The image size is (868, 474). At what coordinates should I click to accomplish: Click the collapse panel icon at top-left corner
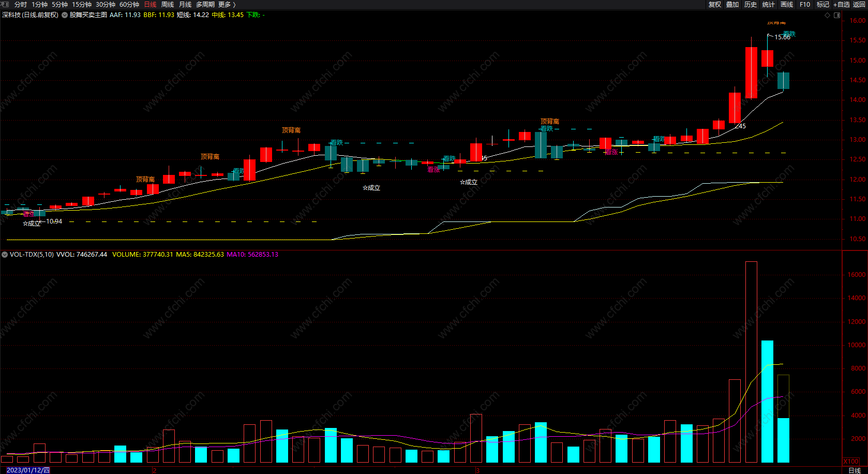point(5,4)
